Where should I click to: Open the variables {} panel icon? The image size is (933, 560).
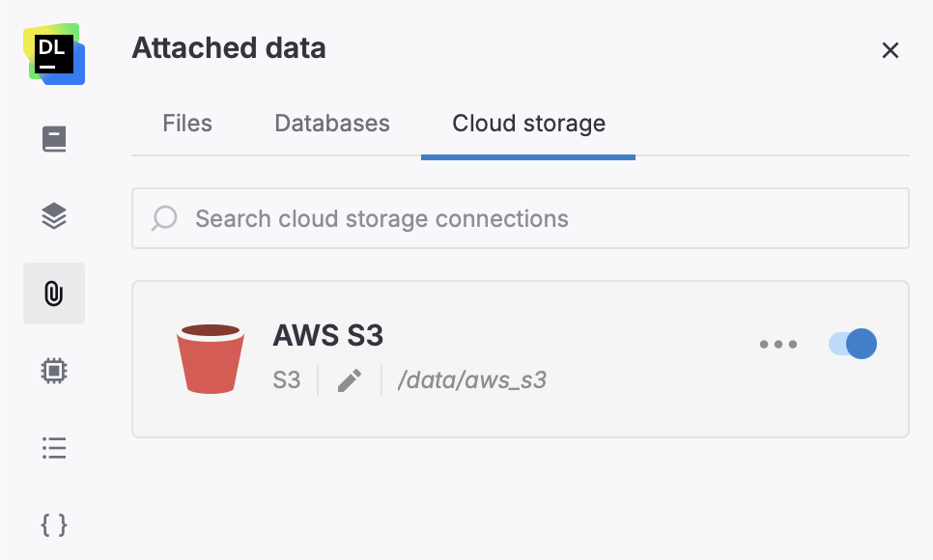(54, 525)
